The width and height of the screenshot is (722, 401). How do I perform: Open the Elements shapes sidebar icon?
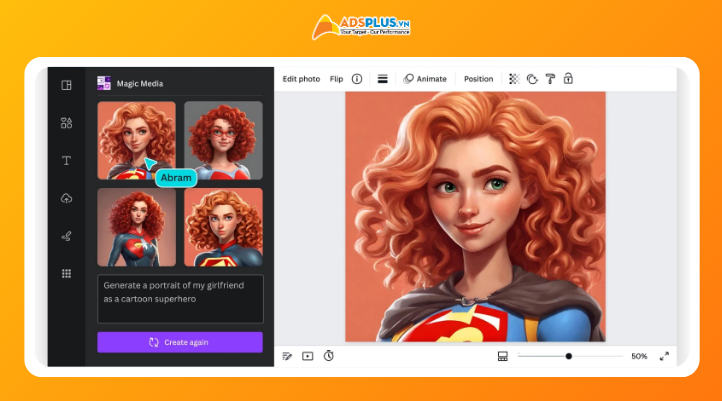[66, 123]
